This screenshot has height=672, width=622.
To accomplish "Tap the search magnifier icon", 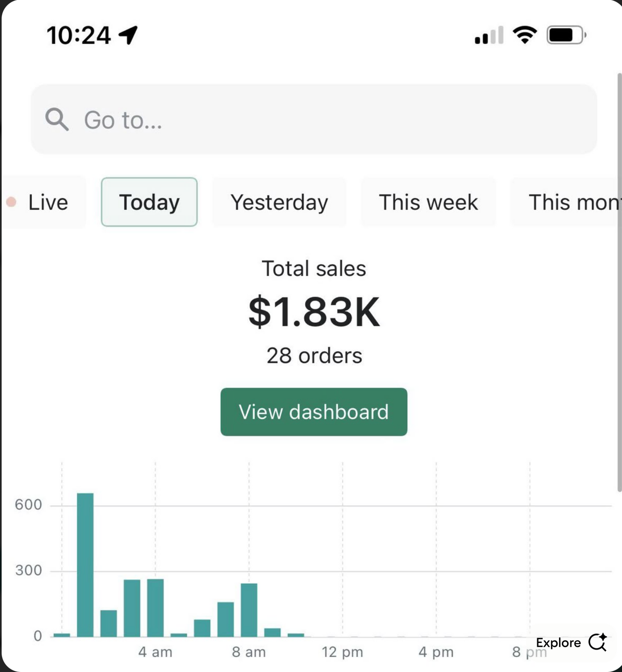I will pyautogui.click(x=57, y=119).
